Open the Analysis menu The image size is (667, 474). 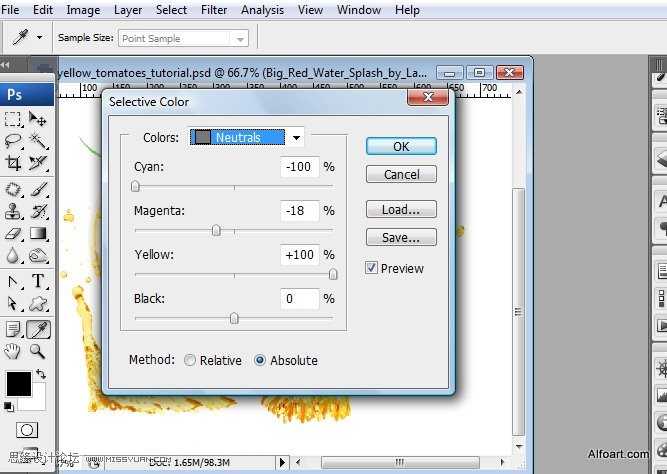coord(262,10)
